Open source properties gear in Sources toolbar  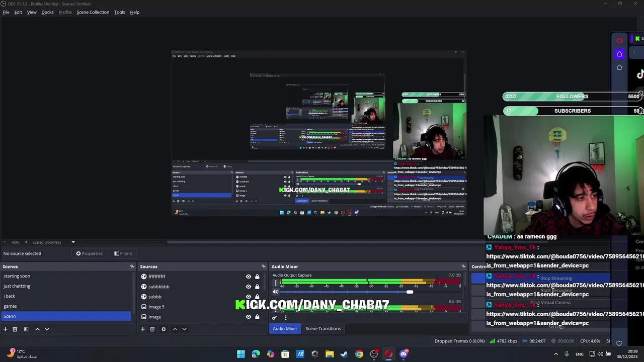point(164,329)
